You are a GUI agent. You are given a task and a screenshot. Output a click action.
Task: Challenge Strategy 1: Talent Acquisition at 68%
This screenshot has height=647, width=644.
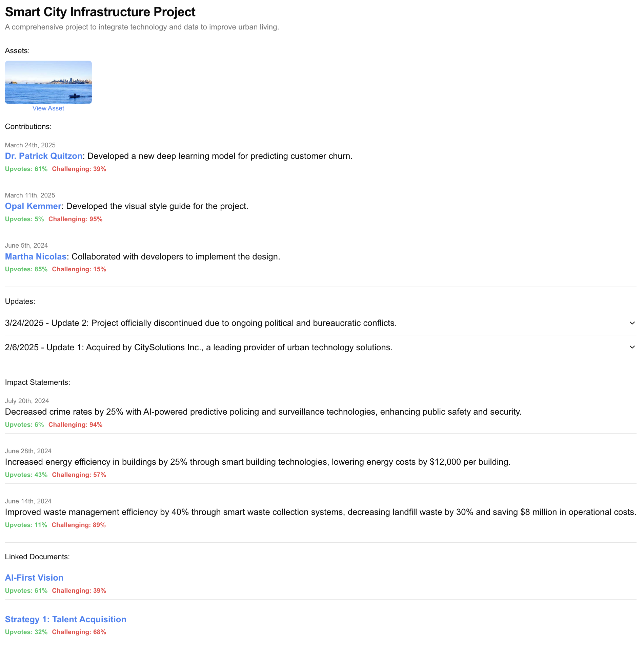click(x=79, y=632)
